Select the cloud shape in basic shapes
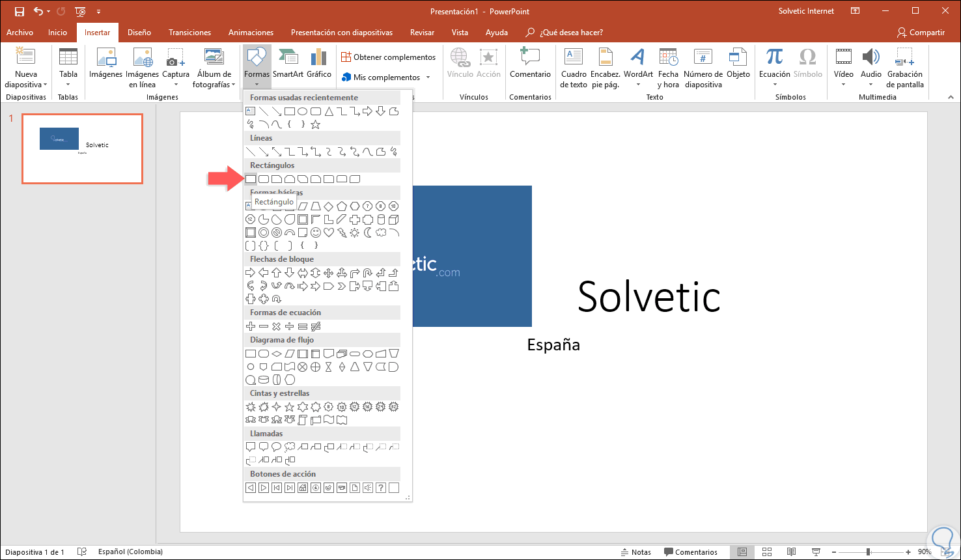The height and width of the screenshot is (560, 961). pos(381,232)
